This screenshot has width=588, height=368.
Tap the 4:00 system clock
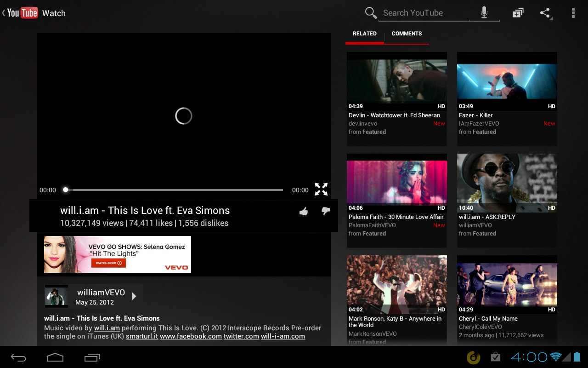pos(529,357)
